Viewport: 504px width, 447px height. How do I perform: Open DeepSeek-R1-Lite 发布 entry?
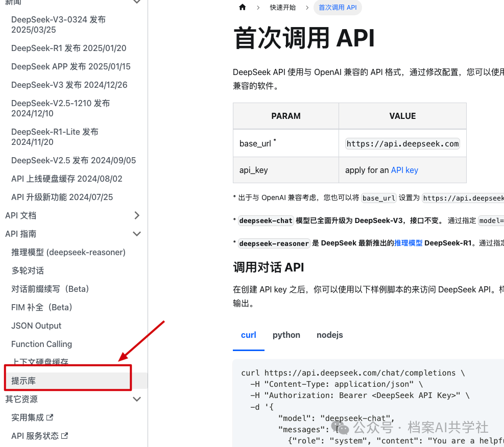(x=55, y=137)
